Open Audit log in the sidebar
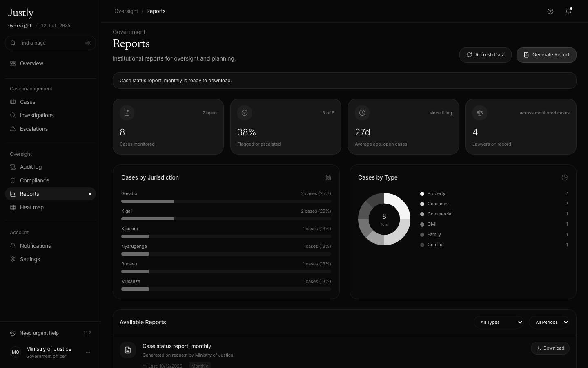The image size is (588, 368). click(51, 167)
